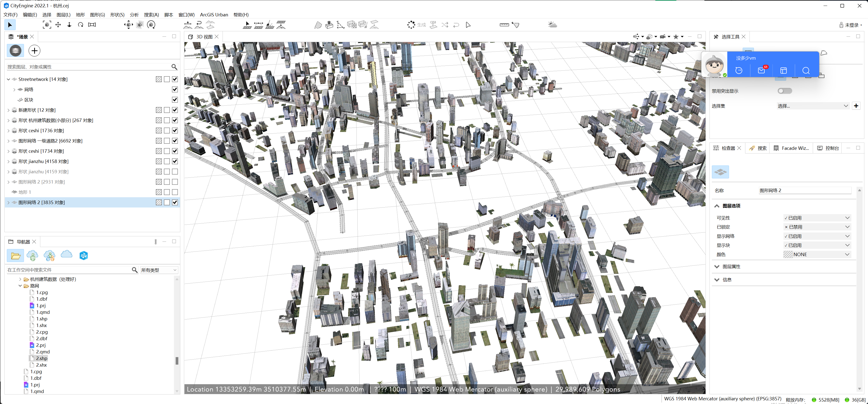The height and width of the screenshot is (404, 868).
Task: Open the bookmarks star menu in 3D view
Action: tap(676, 37)
